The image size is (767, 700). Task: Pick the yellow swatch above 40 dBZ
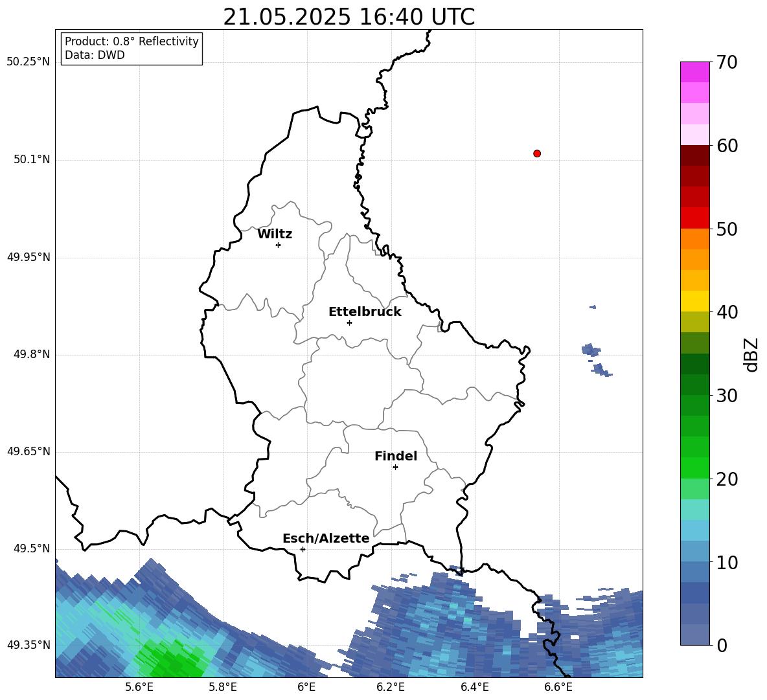coord(694,301)
